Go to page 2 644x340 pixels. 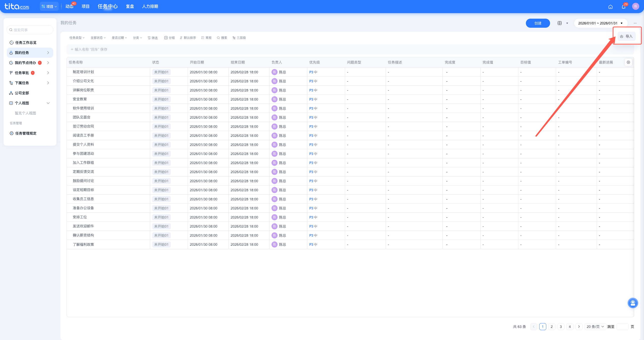click(x=552, y=327)
